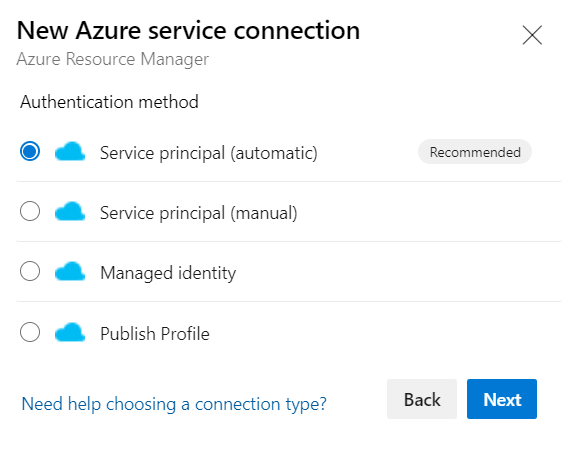Select the Service principal (automatic) radio button
The width and height of the screenshot is (569, 465).
coord(30,151)
